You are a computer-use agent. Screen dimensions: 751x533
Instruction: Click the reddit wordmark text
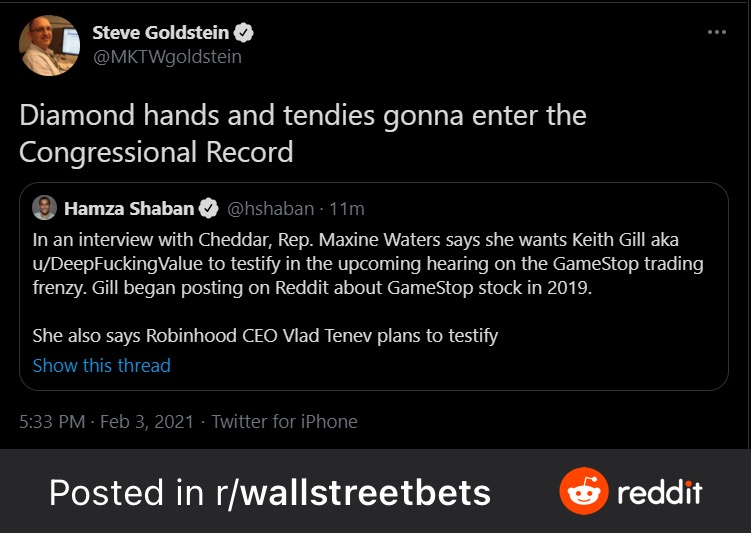659,492
